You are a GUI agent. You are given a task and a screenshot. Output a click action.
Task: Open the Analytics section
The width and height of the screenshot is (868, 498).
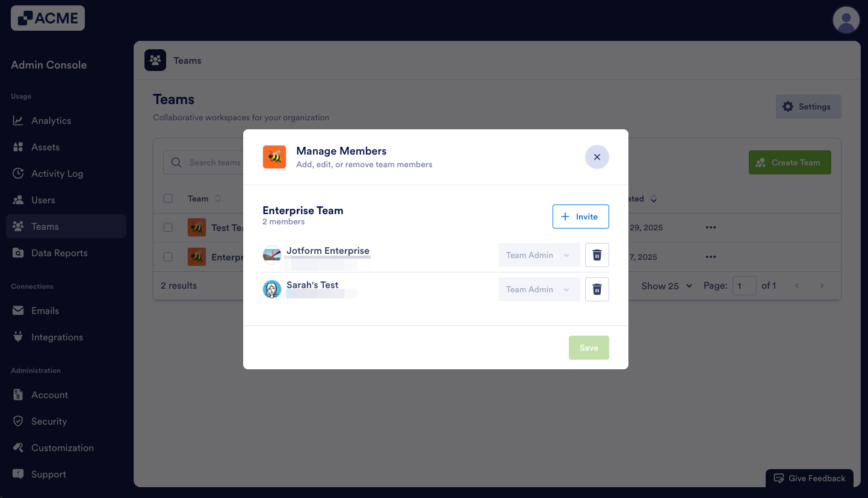[51, 120]
